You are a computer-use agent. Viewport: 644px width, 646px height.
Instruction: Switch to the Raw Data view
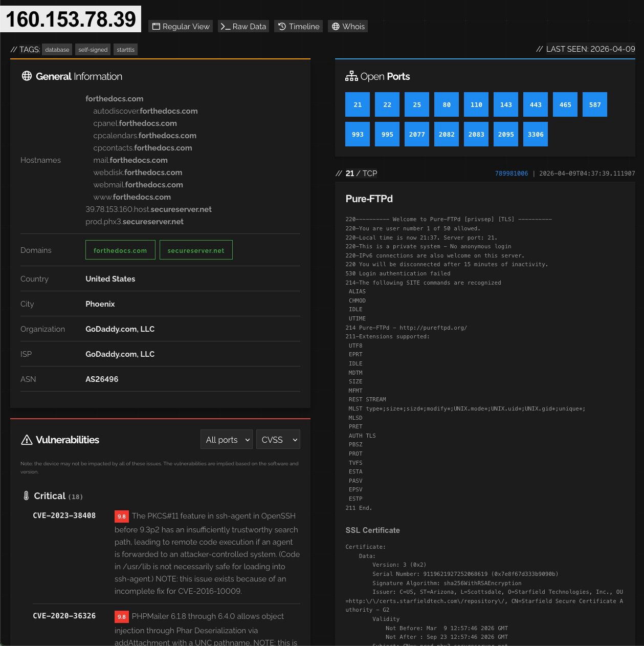click(x=243, y=26)
